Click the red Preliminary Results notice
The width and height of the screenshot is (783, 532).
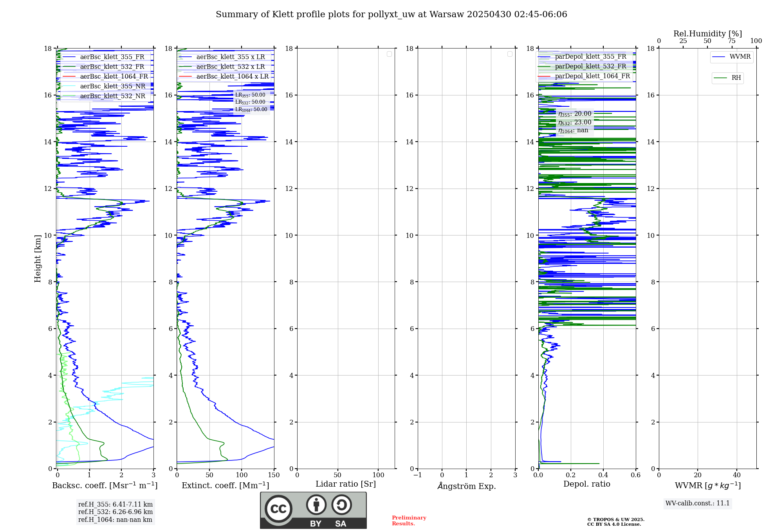pyautogui.click(x=409, y=521)
